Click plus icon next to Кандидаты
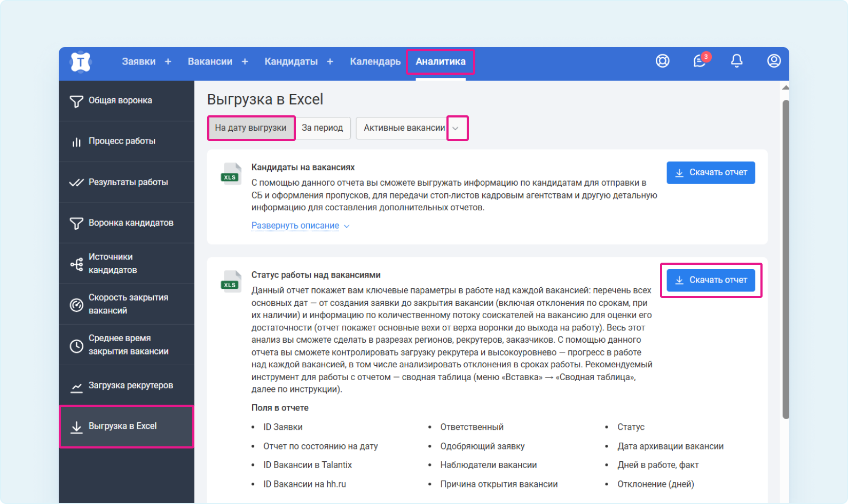Image resolution: width=848 pixels, height=504 pixels. click(x=330, y=62)
